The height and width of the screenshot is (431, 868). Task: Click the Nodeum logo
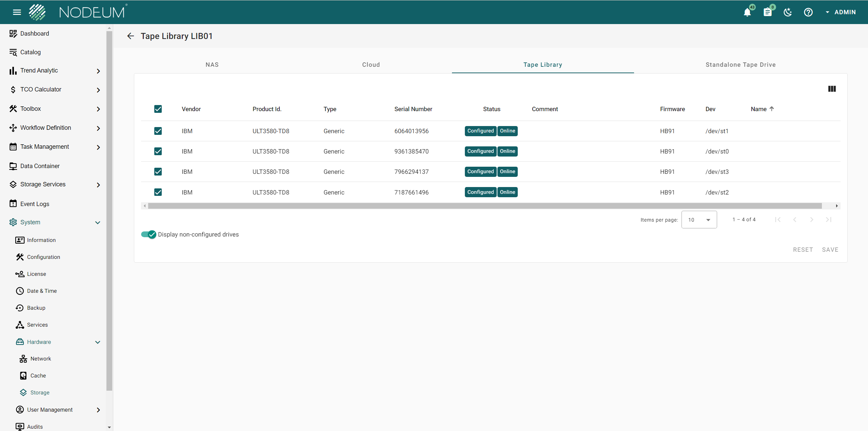78,12
